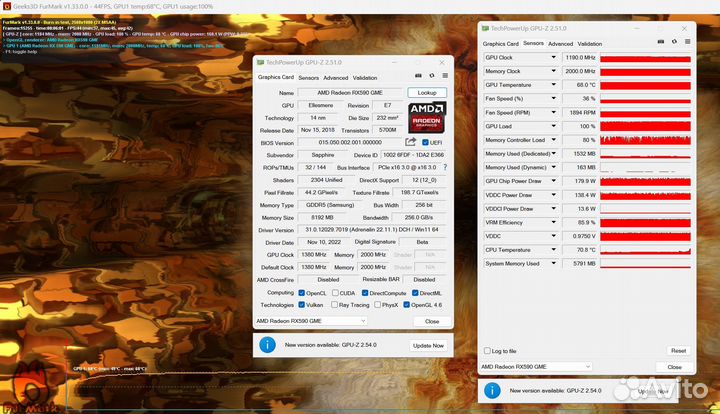Viewport: 720px width, 414px height.
Task: Enable the Log to file checkbox
Action: (487, 351)
